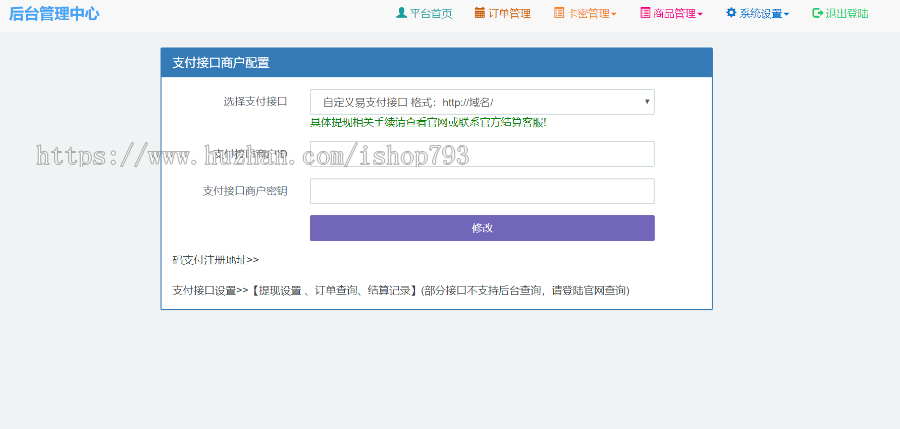Click the orange list icon beside 卡密管理
Viewport: 900px width, 429px height.
pos(559,14)
